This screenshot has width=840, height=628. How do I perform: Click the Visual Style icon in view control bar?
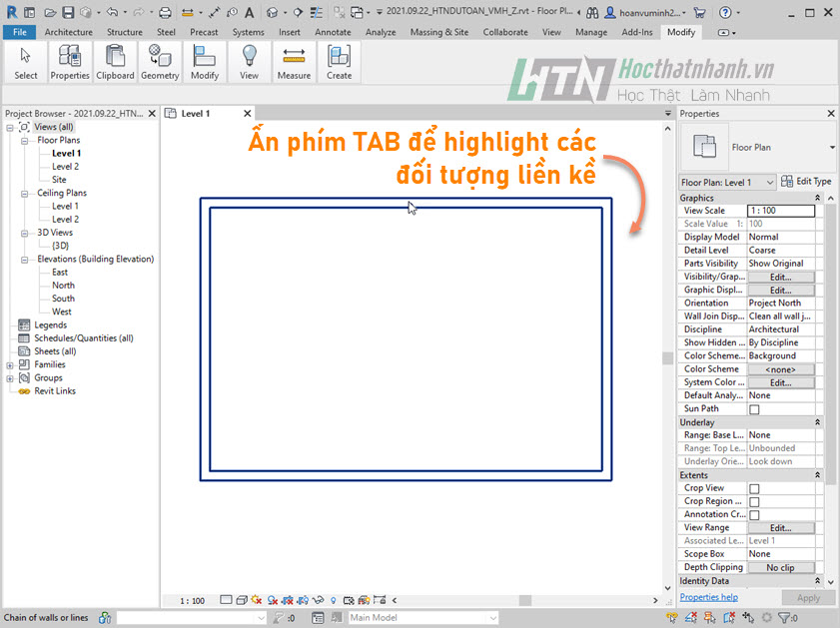coord(242,600)
